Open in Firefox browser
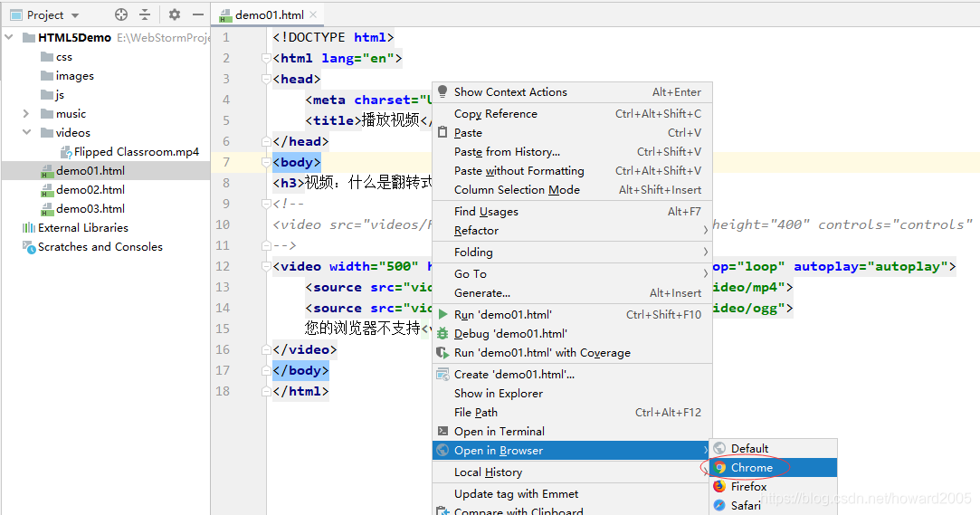The width and height of the screenshot is (980, 515). coord(774,486)
